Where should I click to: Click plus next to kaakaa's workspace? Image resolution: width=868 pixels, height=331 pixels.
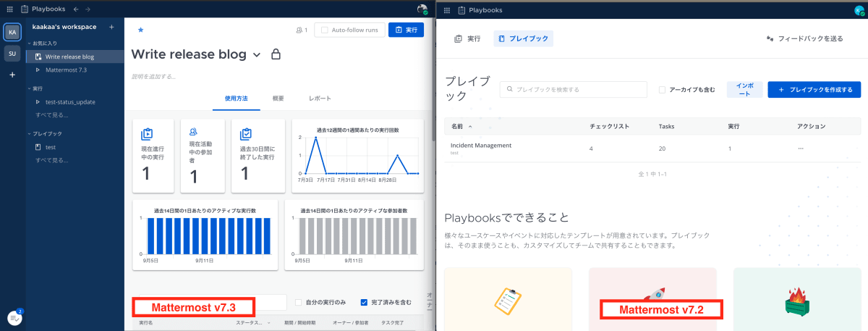coord(111,27)
